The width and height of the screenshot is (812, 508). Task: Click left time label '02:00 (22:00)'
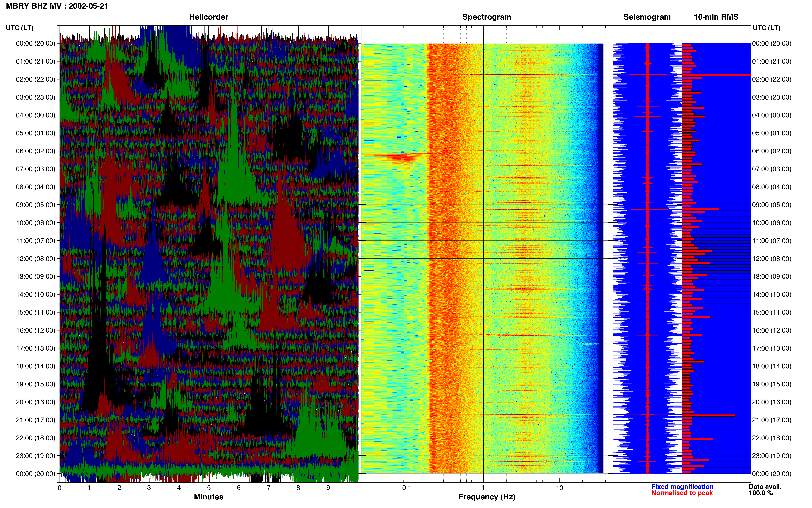pos(36,79)
